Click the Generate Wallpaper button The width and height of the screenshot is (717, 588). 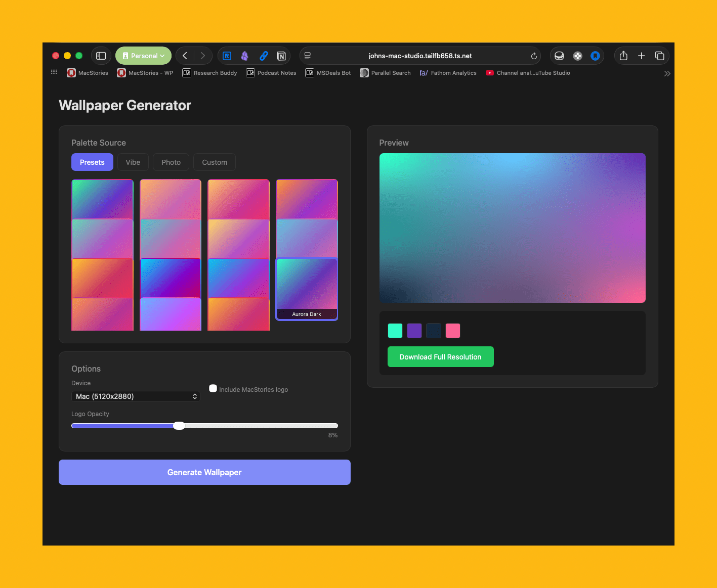click(204, 472)
